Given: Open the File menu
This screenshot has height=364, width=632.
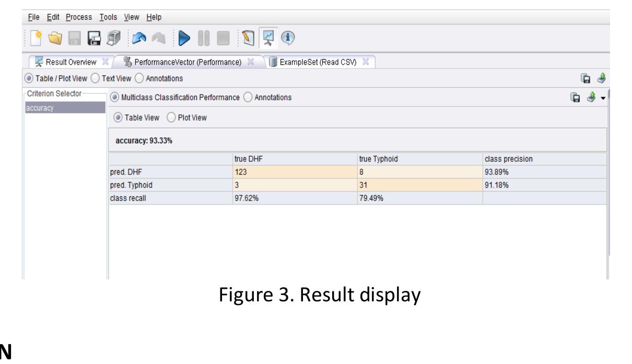Looking at the screenshot, I should click(x=33, y=17).
